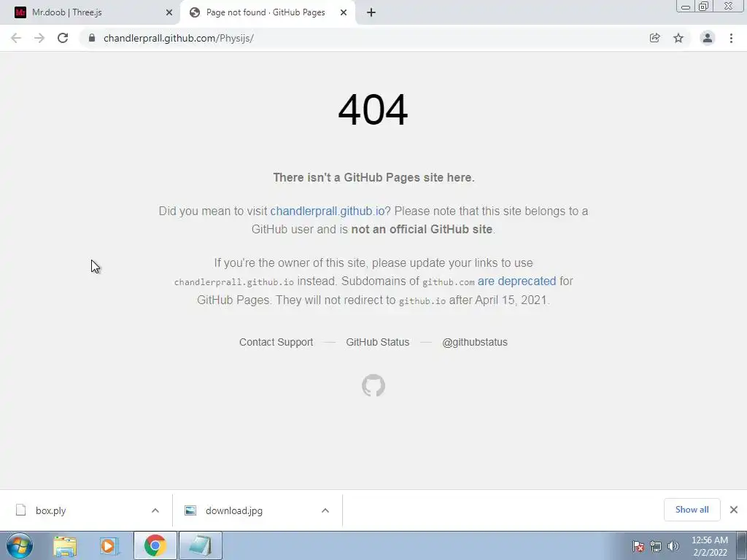Open the network tray icon
This screenshot has width=747, height=560.
(x=656, y=546)
